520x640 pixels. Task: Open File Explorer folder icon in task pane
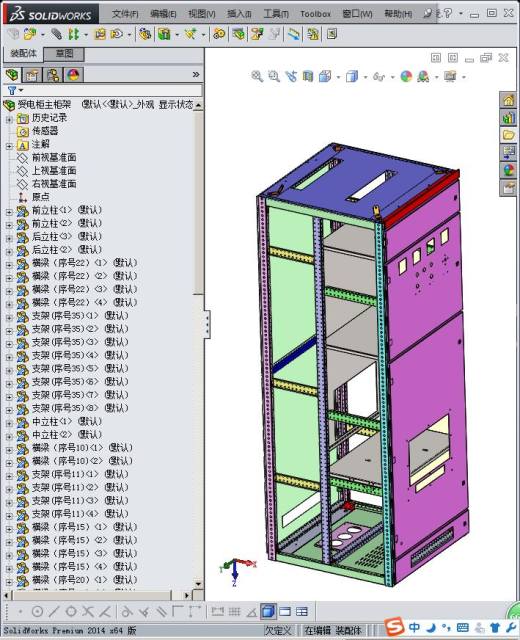(x=509, y=135)
